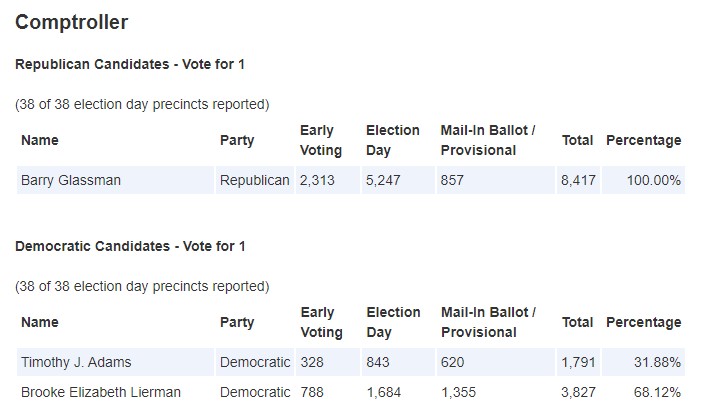Screen dimensions: 705x418
Task: Click Name header in Democratic table
Action: pos(40,322)
